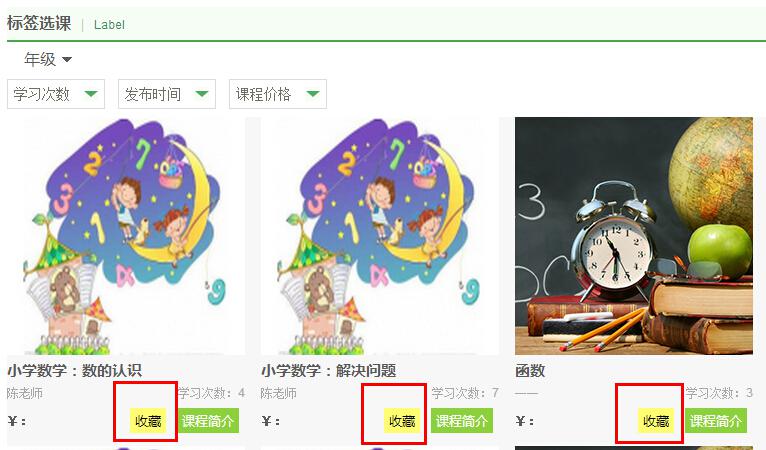This screenshot has height=450, width=766.
Task: Click the black triangle next to 年级
Action: click(x=67, y=60)
